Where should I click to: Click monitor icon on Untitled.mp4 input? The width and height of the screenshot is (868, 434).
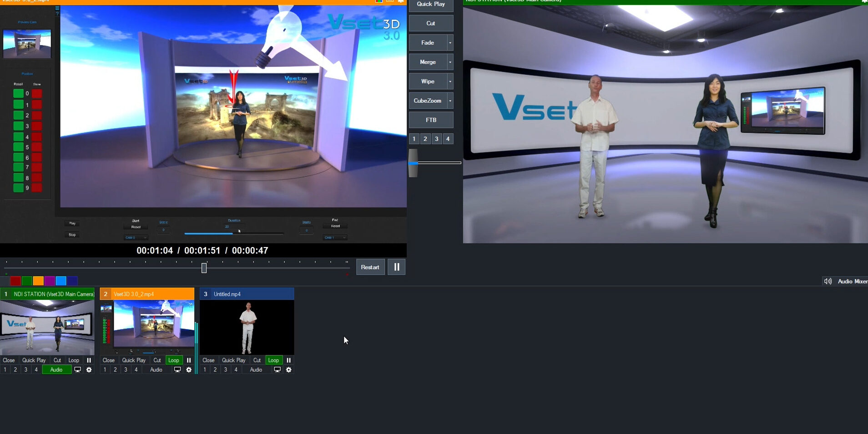(277, 370)
